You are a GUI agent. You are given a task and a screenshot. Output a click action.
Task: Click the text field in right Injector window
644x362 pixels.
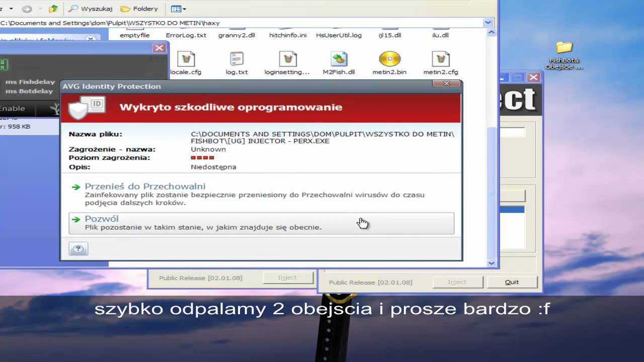click(x=512, y=133)
